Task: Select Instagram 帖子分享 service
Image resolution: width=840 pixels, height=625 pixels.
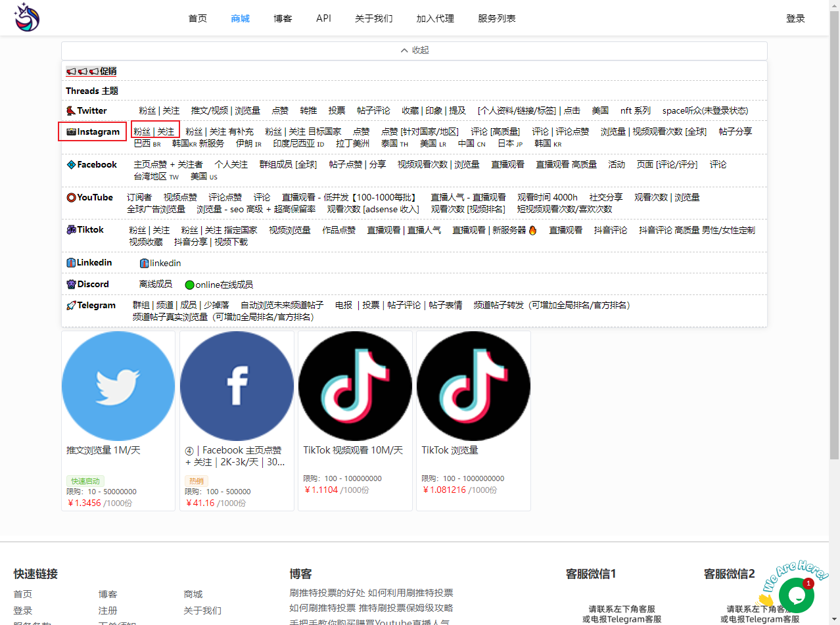Action: (735, 131)
